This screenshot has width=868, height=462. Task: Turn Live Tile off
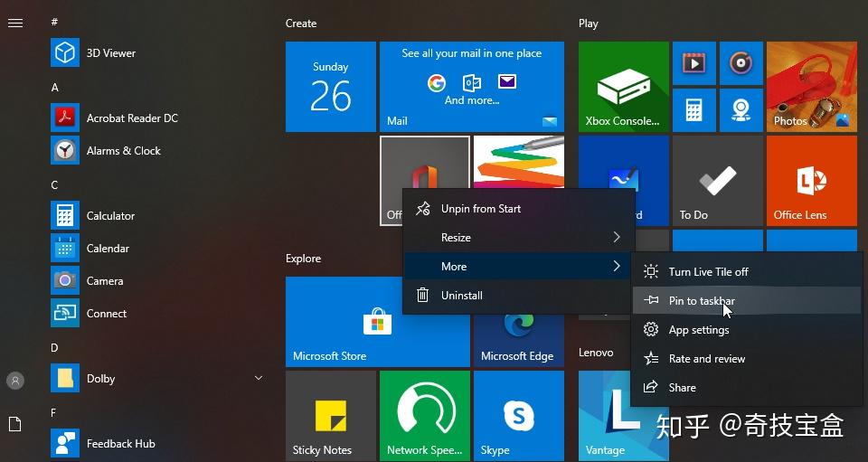tap(747, 271)
